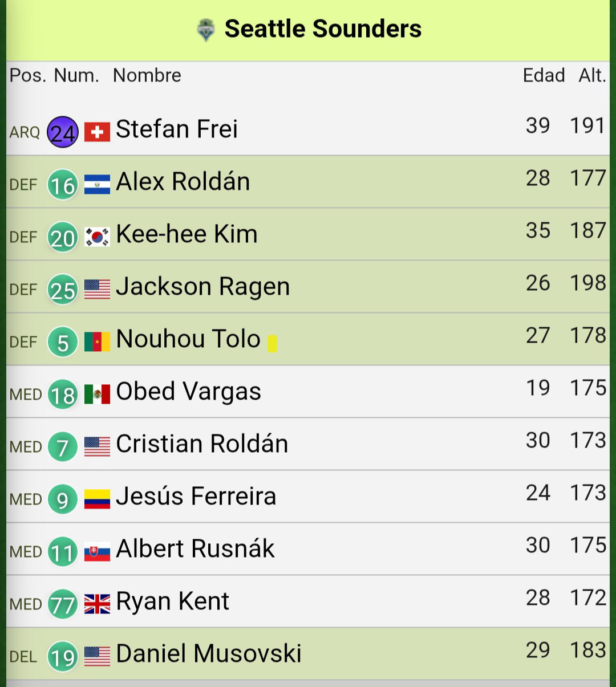Tap the Colombia flag next to Jesús Ferreira
The height and width of the screenshot is (687, 616).
(97, 499)
